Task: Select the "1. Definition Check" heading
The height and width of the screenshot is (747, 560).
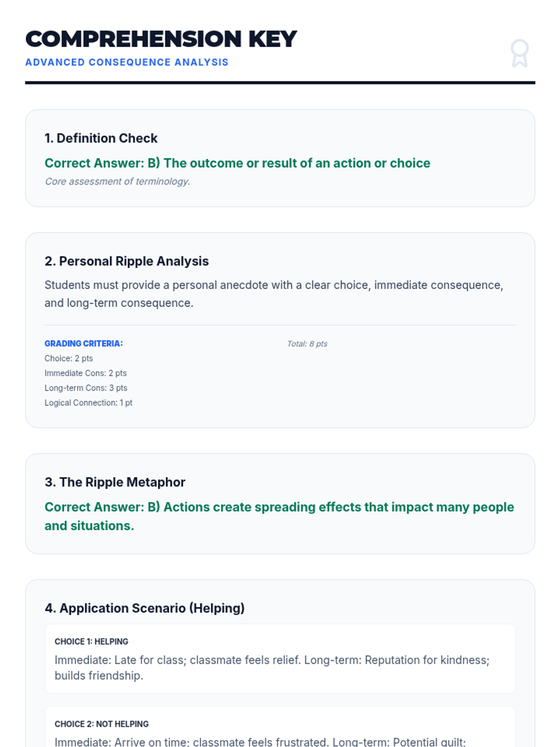Action: pyautogui.click(x=101, y=138)
